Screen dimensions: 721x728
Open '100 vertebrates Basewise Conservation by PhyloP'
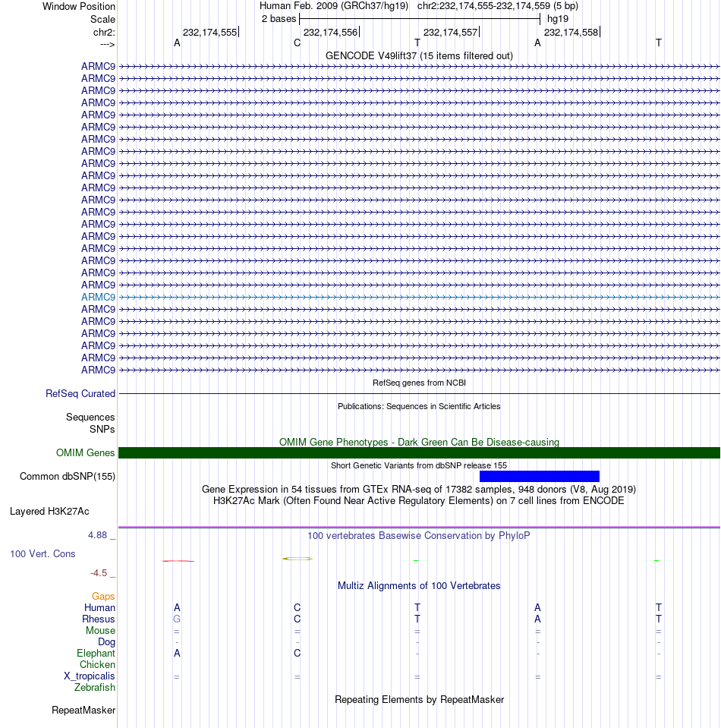tap(419, 536)
